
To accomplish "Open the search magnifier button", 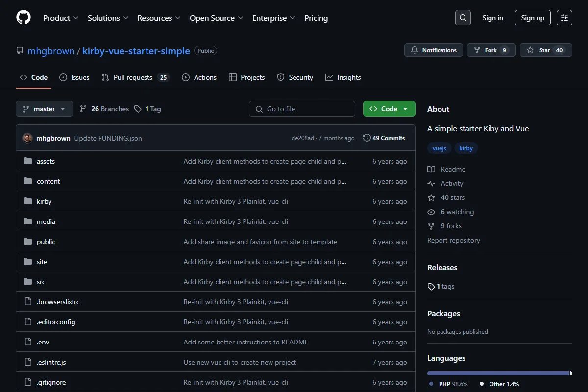I will pos(463,18).
